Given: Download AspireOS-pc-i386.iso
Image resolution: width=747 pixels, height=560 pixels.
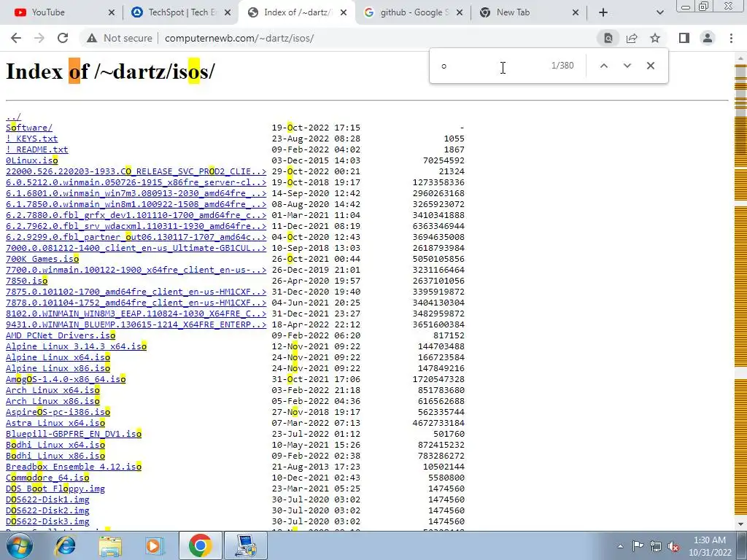Looking at the screenshot, I should [x=58, y=413].
